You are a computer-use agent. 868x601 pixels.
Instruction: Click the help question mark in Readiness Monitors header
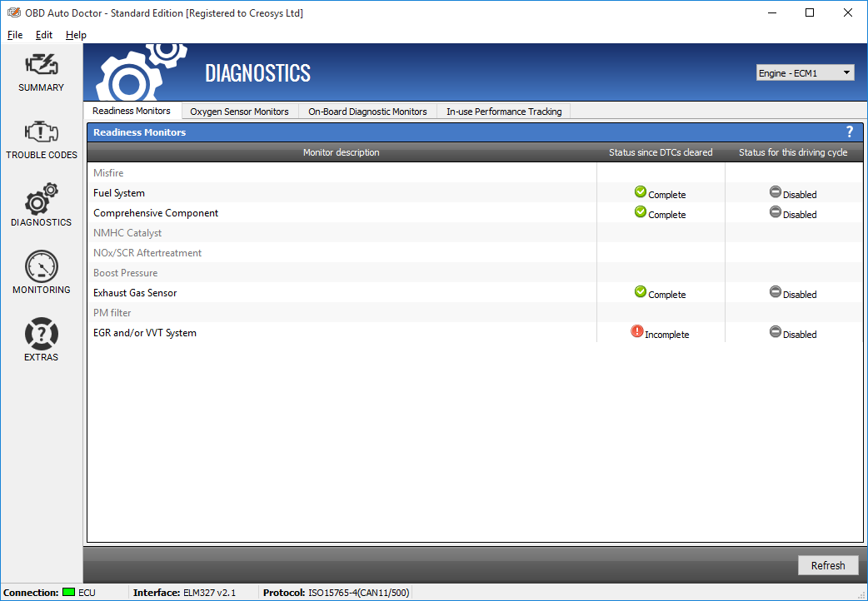point(850,132)
